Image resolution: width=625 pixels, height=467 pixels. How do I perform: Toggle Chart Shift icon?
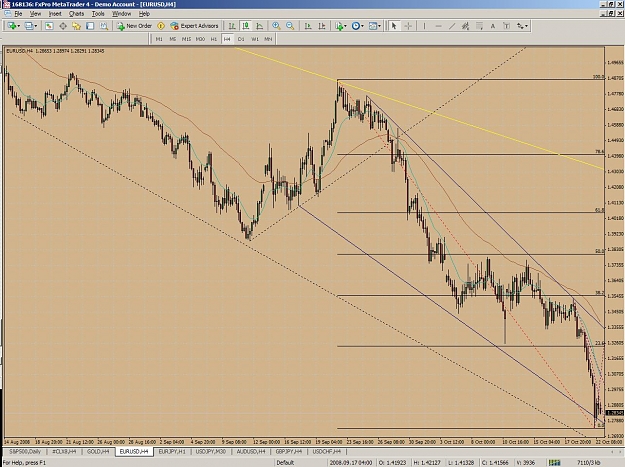click(x=322, y=26)
